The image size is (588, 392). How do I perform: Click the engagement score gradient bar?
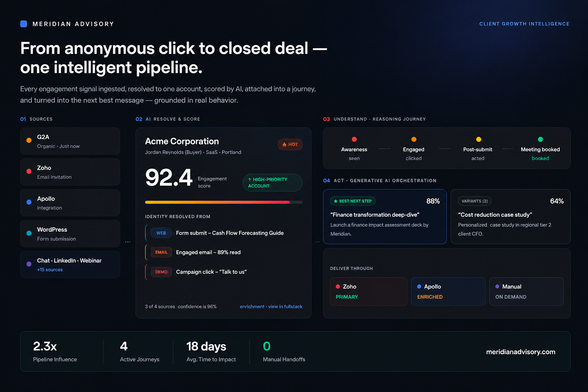(x=224, y=202)
